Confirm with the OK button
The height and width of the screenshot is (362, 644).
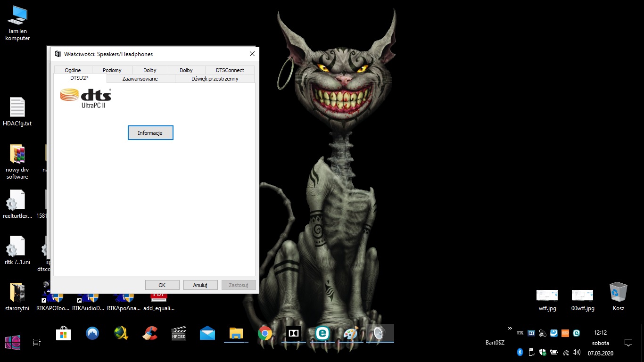tap(162, 285)
